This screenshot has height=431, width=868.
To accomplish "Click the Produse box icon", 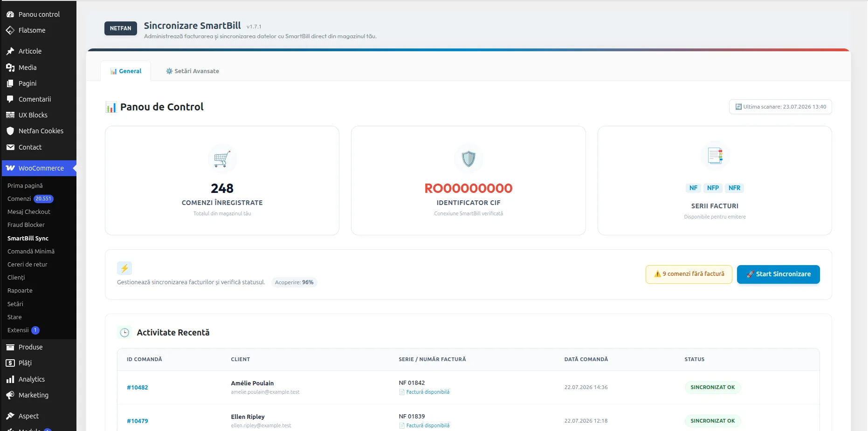I will (10, 347).
